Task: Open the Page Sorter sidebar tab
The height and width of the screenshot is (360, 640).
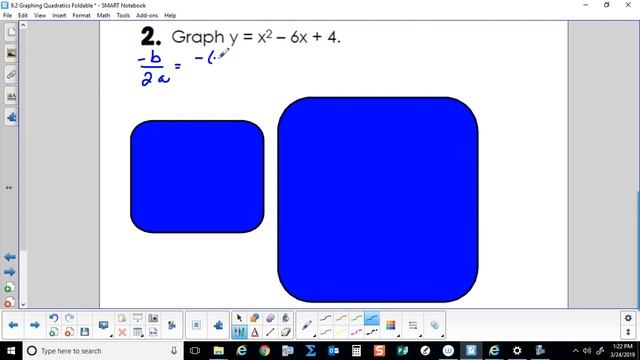Action: 11,32
